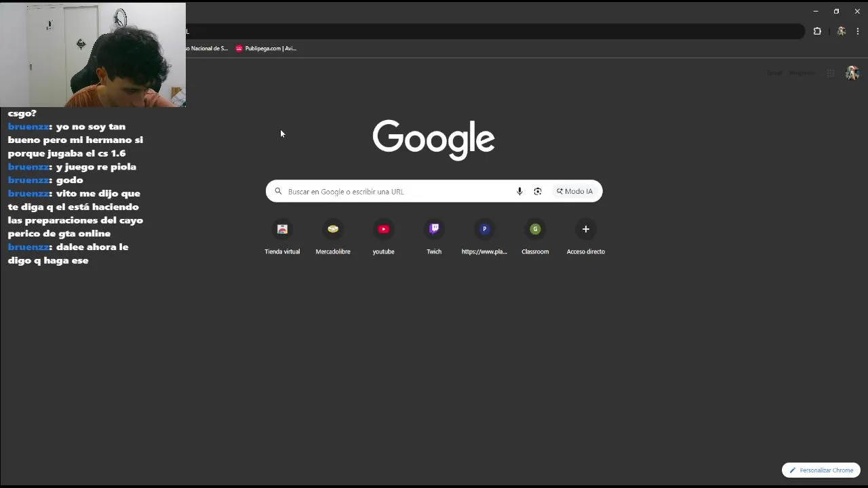Open the Nacional de S... bookmark
The image size is (868, 488).
tap(208, 48)
